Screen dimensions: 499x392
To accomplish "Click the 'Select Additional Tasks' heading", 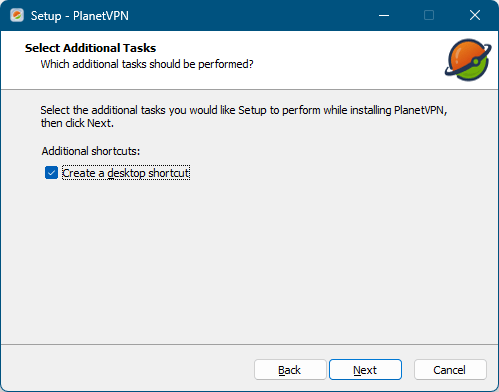I will tap(90, 48).
